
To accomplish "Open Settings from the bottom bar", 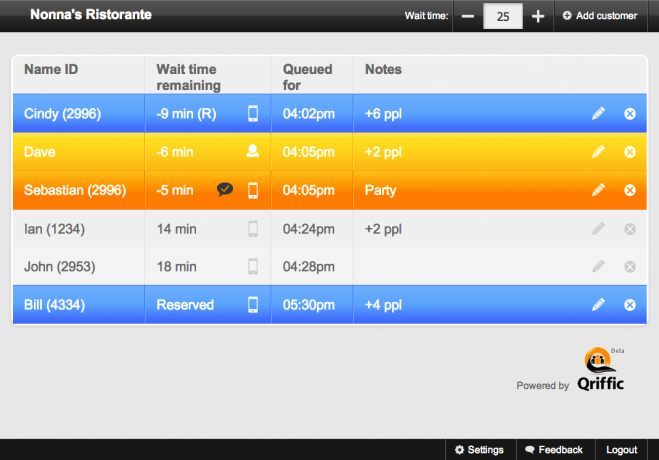I will [x=479, y=450].
